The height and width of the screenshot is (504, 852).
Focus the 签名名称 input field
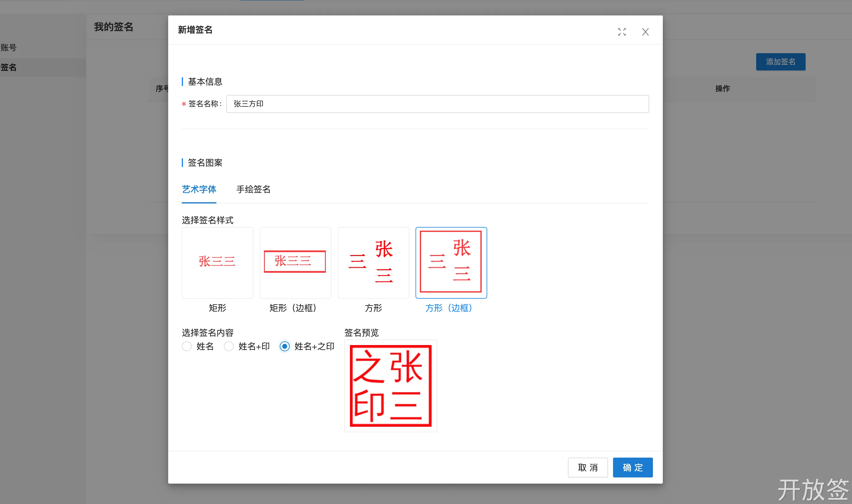(437, 104)
